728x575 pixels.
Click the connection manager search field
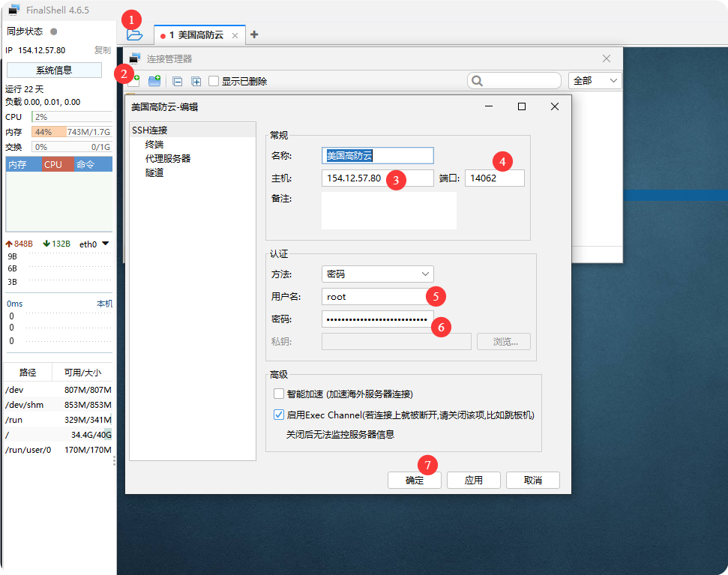(514, 81)
